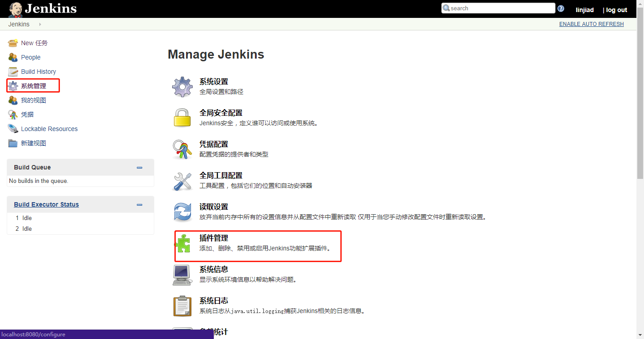Click the 我的视图 sidebar icon
The image size is (644, 339).
[x=13, y=100]
